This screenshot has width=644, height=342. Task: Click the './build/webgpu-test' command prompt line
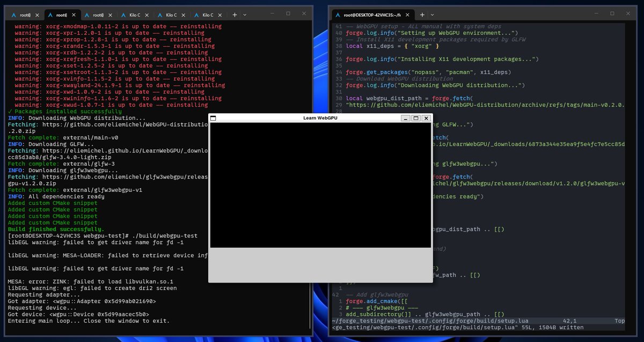(103, 236)
